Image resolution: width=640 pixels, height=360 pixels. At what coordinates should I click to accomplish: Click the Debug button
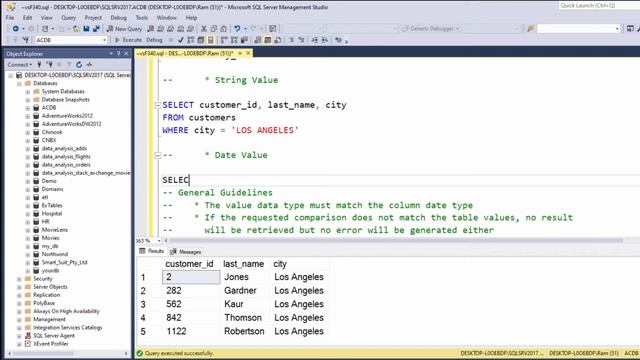coord(154,40)
